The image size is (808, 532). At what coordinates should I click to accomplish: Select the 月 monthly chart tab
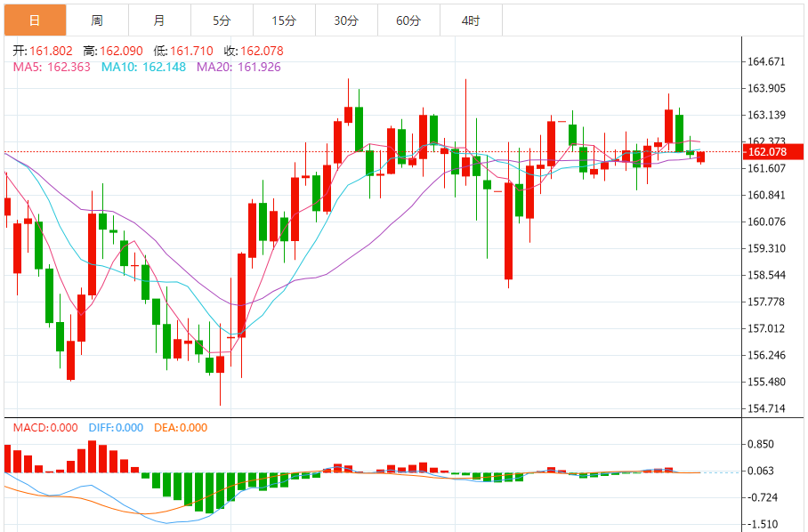tap(160, 20)
